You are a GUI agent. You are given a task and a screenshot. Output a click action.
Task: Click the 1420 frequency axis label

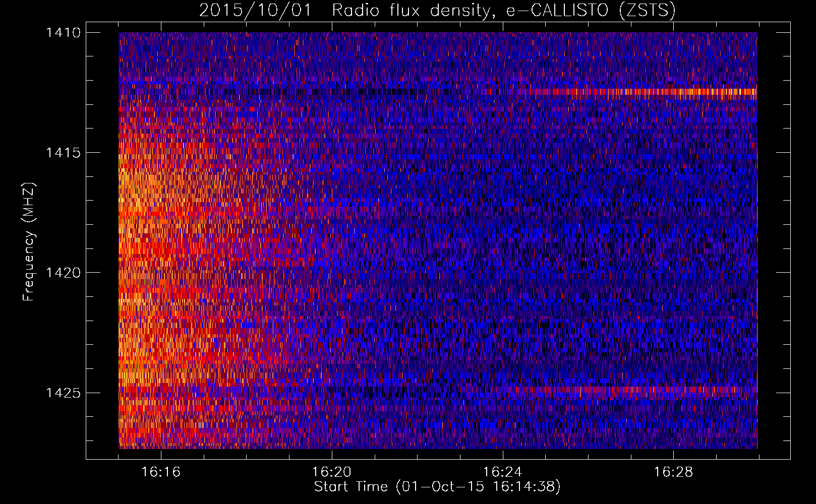63,273
